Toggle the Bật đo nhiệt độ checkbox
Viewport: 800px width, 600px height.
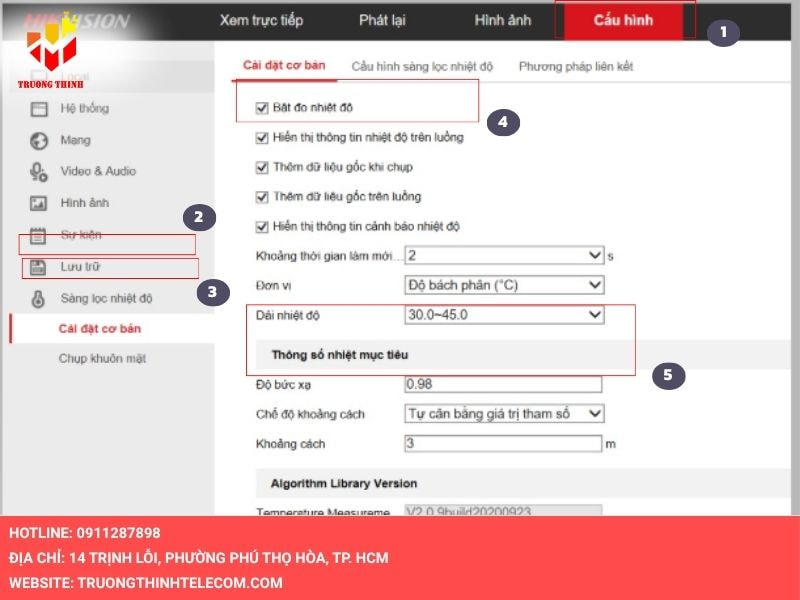262,107
